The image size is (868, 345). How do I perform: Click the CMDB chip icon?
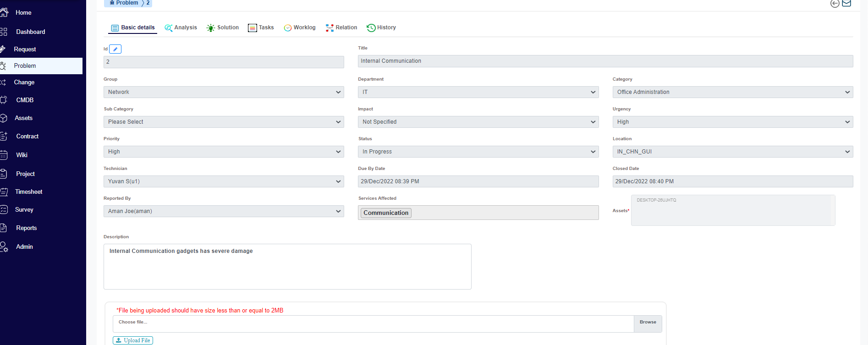click(x=3, y=100)
